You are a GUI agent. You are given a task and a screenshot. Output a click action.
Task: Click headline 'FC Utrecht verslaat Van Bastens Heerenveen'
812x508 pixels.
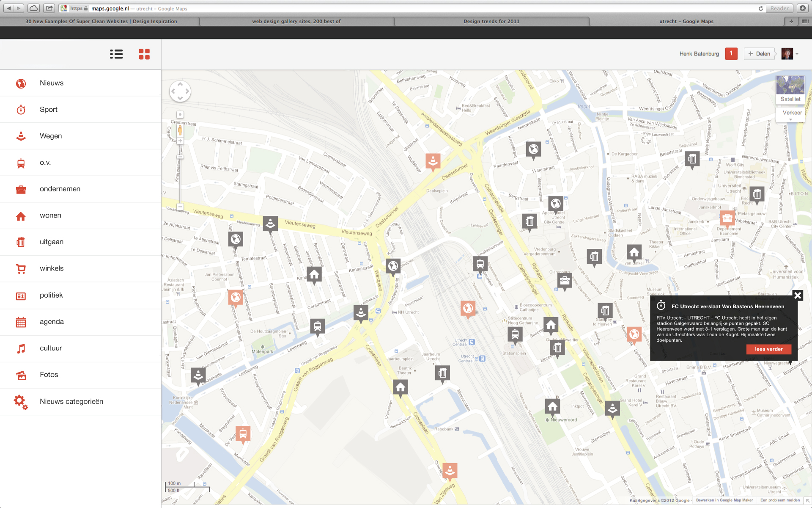[x=728, y=306]
